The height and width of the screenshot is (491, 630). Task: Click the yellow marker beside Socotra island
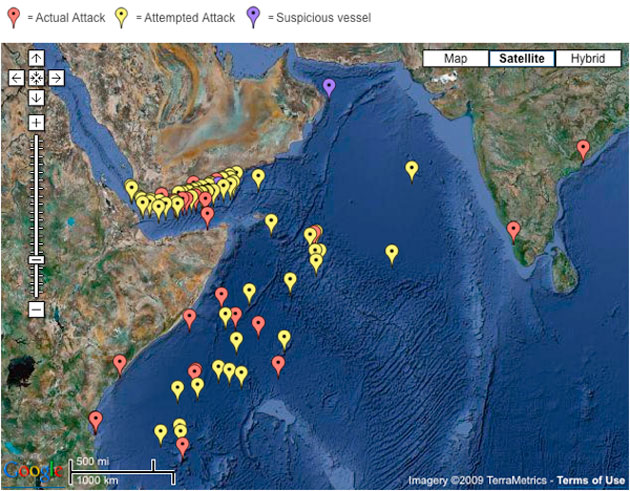[271, 224]
